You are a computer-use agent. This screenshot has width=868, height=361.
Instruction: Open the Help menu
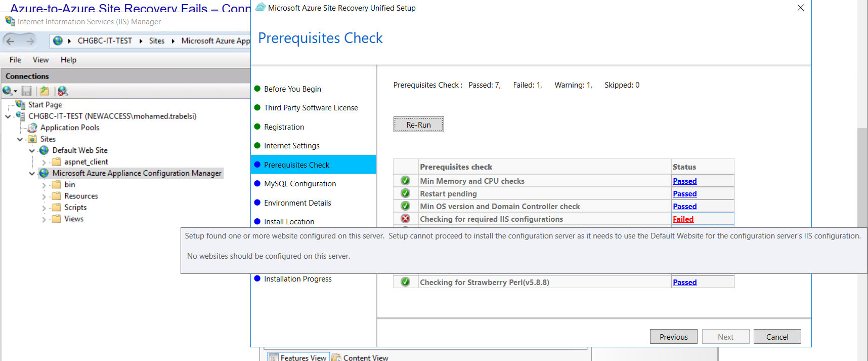click(x=68, y=60)
